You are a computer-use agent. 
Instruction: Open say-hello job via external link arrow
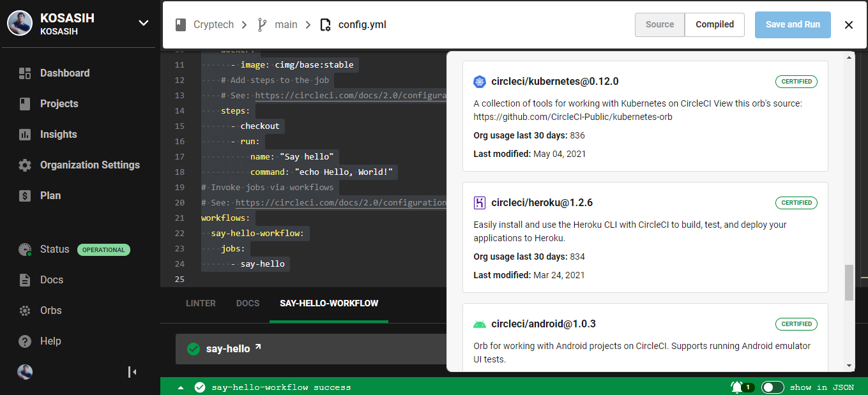258,347
